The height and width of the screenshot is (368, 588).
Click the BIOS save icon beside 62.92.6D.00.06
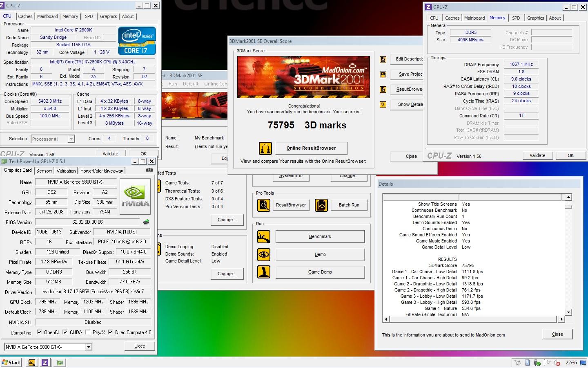[146, 222]
